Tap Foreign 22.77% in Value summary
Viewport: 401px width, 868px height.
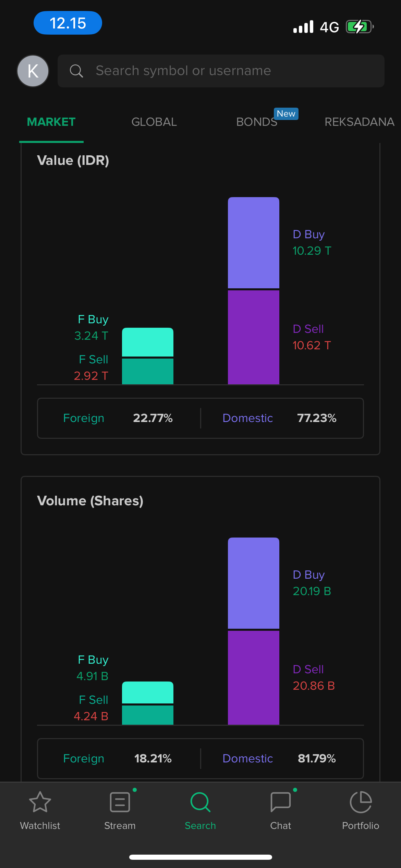118,418
